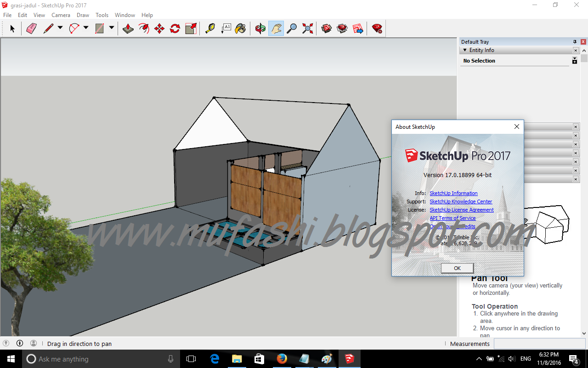Click the ENG language indicator
The image size is (588, 368).
[x=526, y=359]
